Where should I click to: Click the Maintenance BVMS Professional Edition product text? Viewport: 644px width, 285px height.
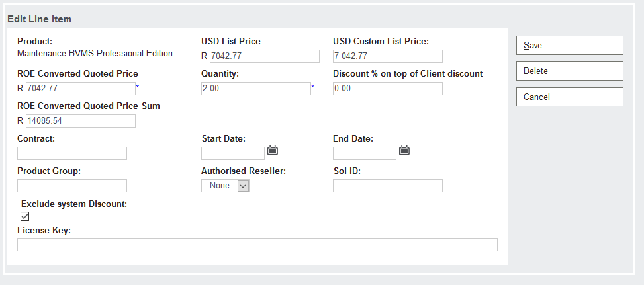click(95, 54)
